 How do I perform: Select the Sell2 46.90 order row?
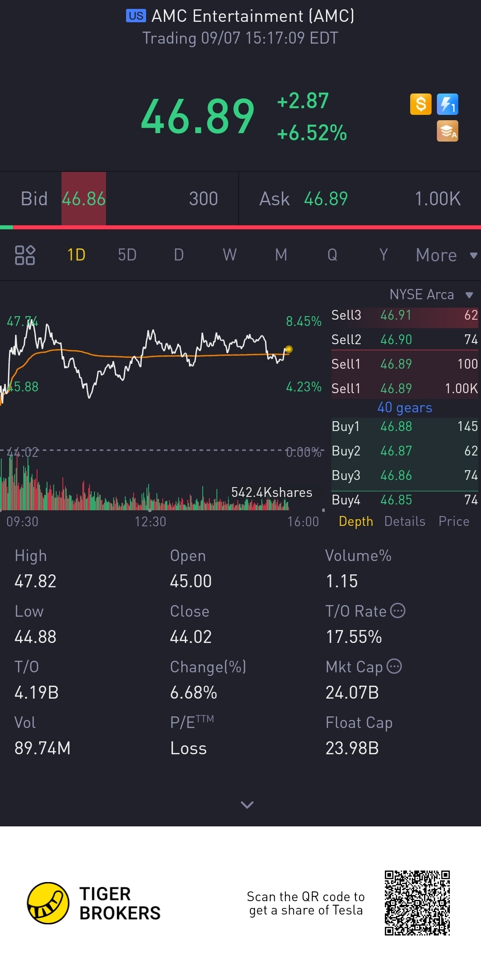click(404, 339)
